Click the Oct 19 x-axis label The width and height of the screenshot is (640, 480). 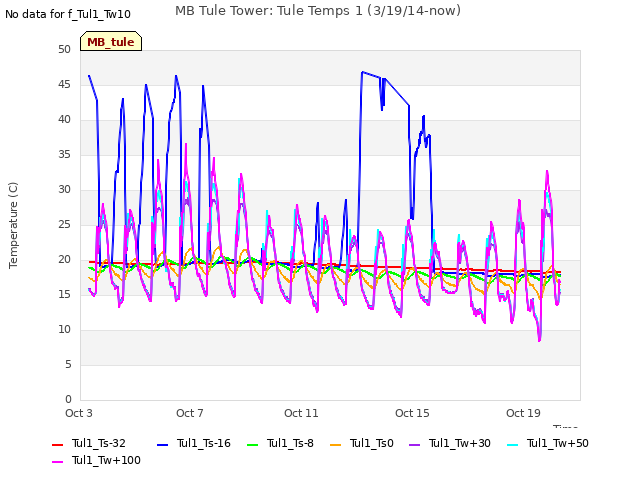point(523,413)
